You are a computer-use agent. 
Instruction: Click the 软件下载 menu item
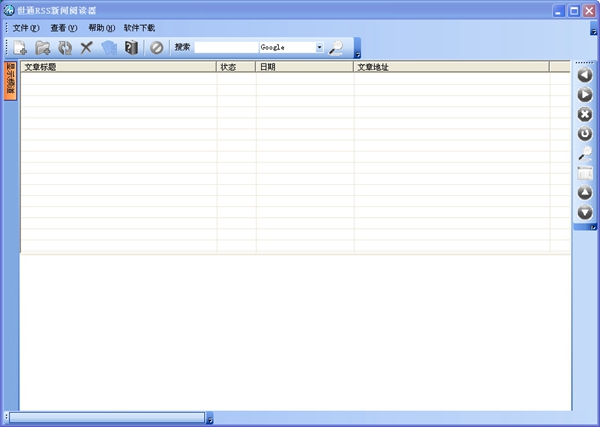[x=139, y=28]
